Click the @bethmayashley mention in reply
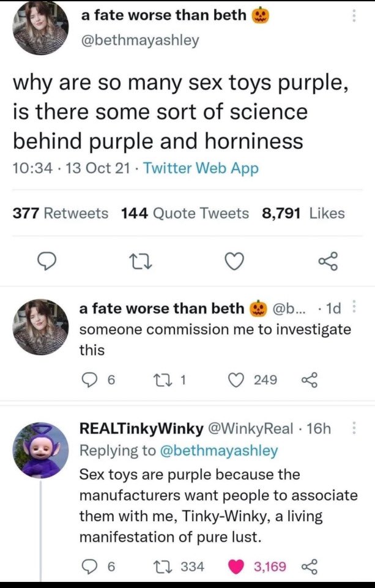375x588 pixels. pos(218,451)
